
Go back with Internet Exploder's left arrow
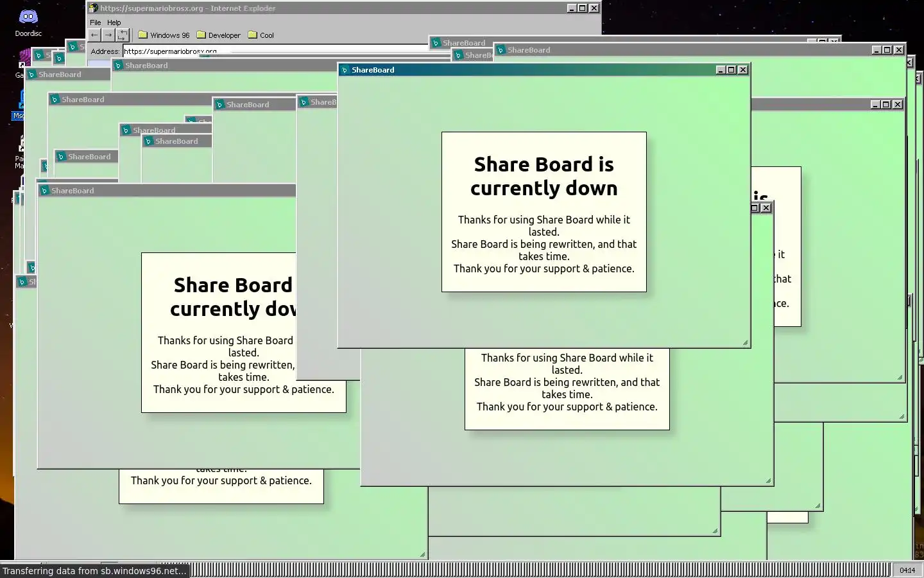tap(94, 35)
